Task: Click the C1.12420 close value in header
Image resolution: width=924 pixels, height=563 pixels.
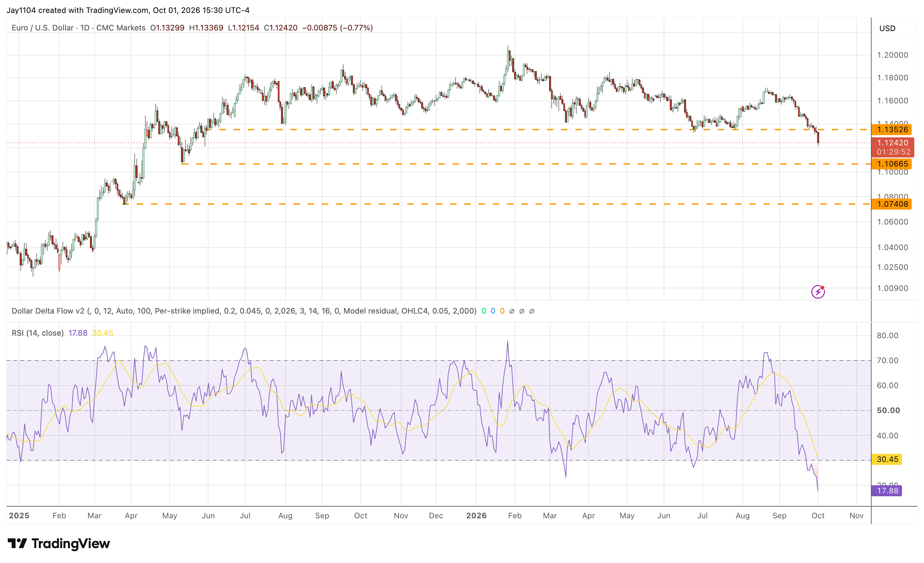Action: pos(280,28)
